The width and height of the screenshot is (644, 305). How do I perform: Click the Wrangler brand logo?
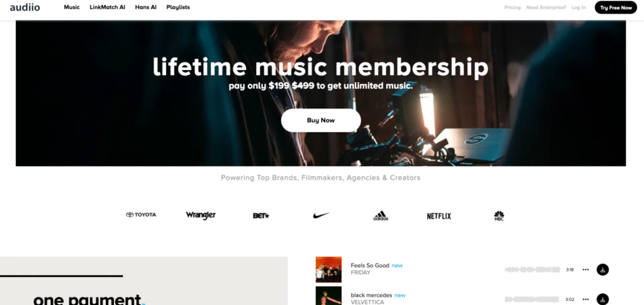[201, 215]
